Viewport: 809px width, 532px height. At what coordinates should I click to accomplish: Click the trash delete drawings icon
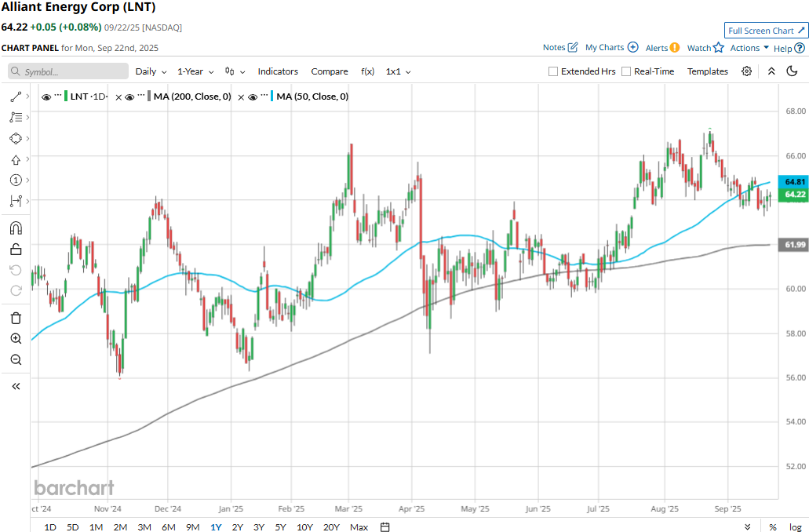click(16, 318)
